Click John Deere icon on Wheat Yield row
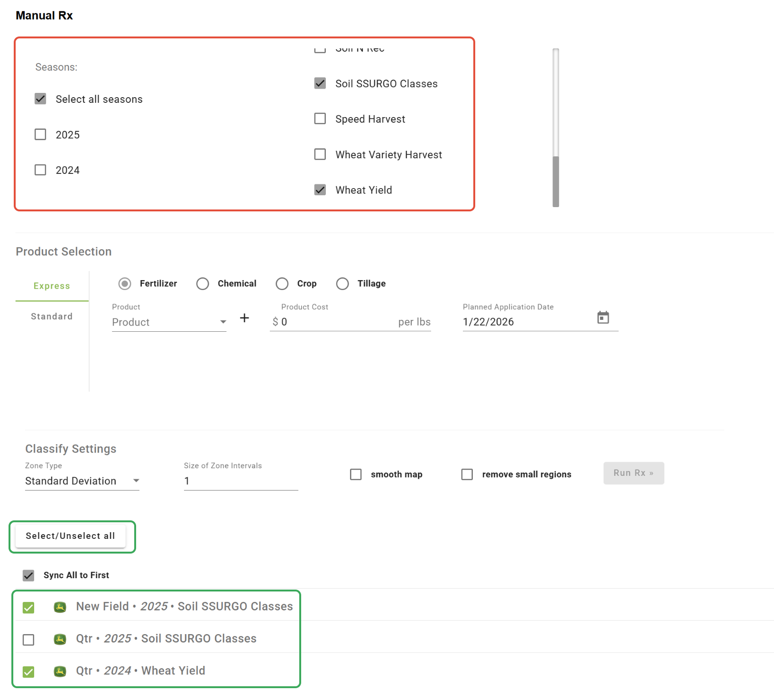 pyautogui.click(x=60, y=672)
